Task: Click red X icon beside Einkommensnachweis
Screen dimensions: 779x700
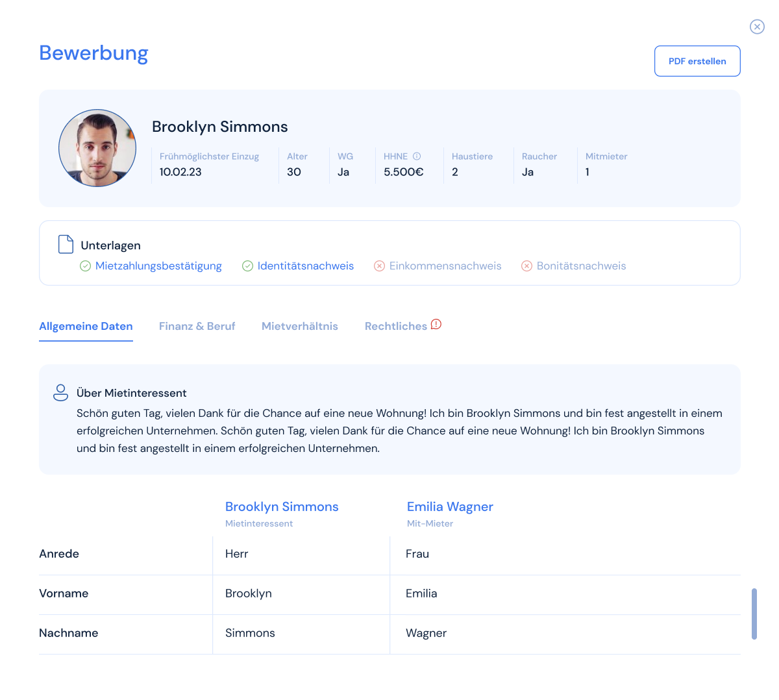Action: click(379, 266)
